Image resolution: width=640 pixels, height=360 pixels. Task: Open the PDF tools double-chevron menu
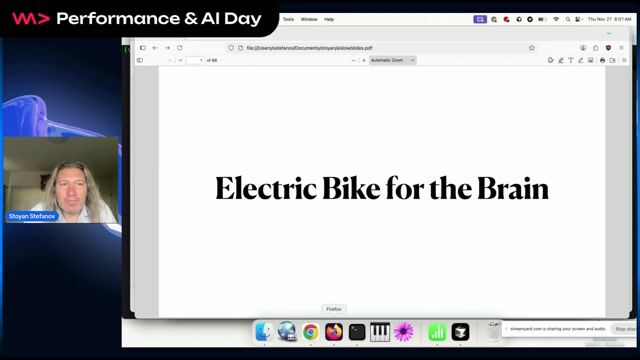(624, 60)
